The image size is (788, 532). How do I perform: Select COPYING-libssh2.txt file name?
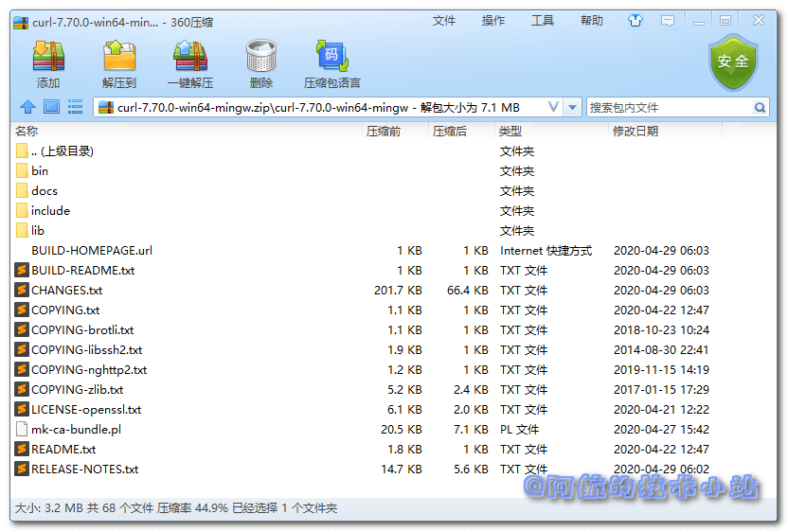[86, 349]
